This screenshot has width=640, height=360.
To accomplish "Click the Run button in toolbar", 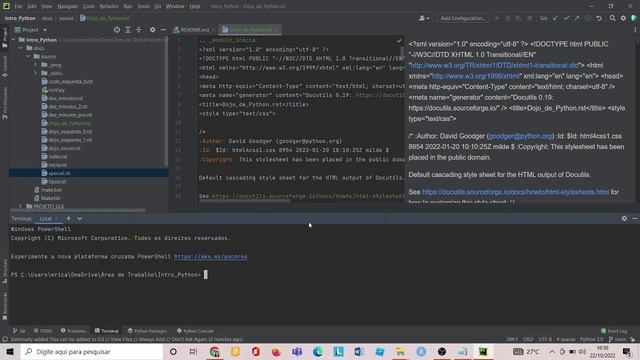I will coord(496,18).
